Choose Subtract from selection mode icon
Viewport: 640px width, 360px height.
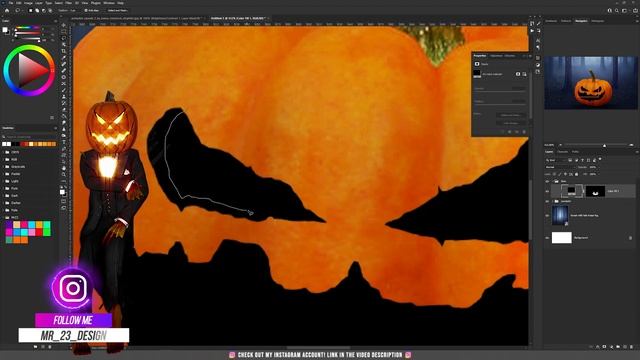pos(44,11)
